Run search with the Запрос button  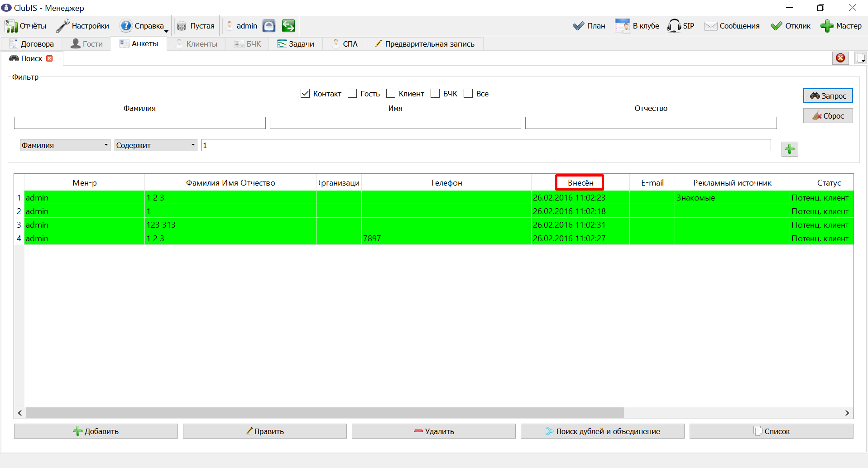828,96
